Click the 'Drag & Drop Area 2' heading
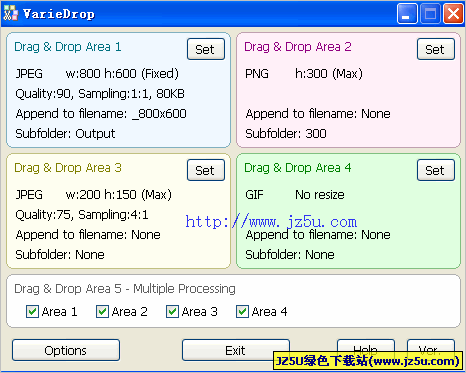The height and width of the screenshot is (373, 466). click(x=298, y=47)
